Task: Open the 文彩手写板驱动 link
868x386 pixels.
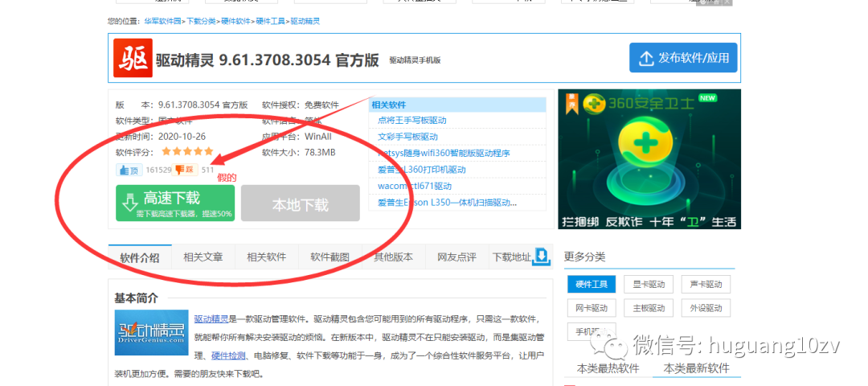Action: point(407,136)
